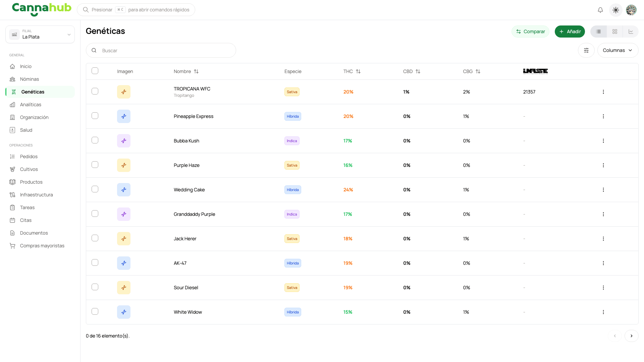Go to Infraestructura
644x362 pixels.
[x=40, y=195]
